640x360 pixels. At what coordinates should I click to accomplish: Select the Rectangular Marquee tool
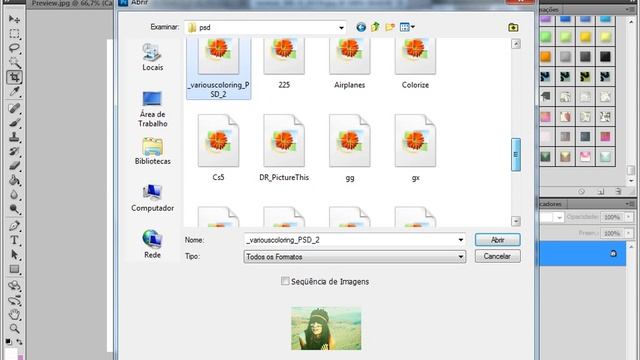click(x=14, y=33)
